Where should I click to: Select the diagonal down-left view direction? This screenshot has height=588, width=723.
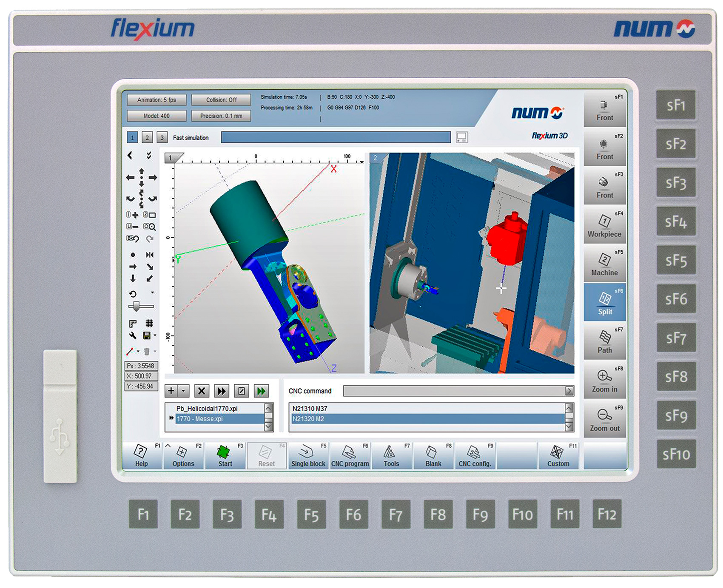[150, 279]
